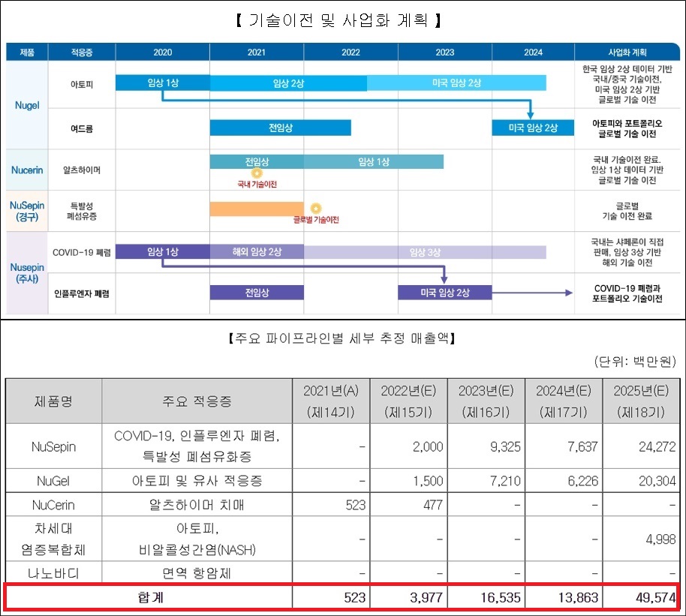
Task: Click the 2023 year header in timeline
Action: (444, 52)
